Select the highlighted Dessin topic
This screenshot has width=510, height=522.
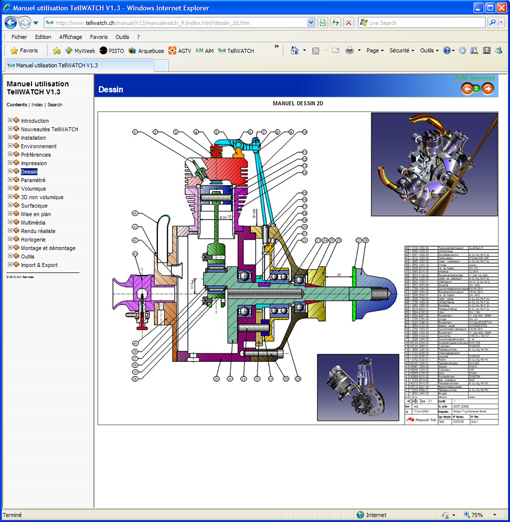pos(29,172)
